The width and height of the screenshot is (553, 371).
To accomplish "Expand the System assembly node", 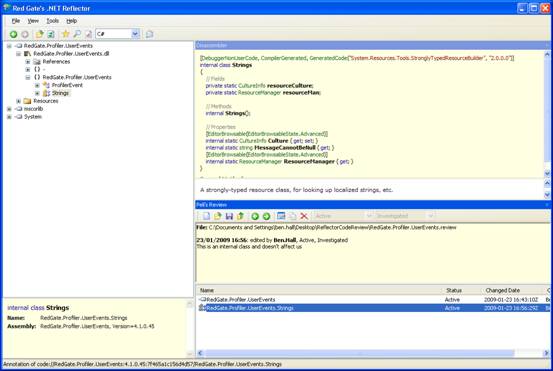I will point(9,117).
